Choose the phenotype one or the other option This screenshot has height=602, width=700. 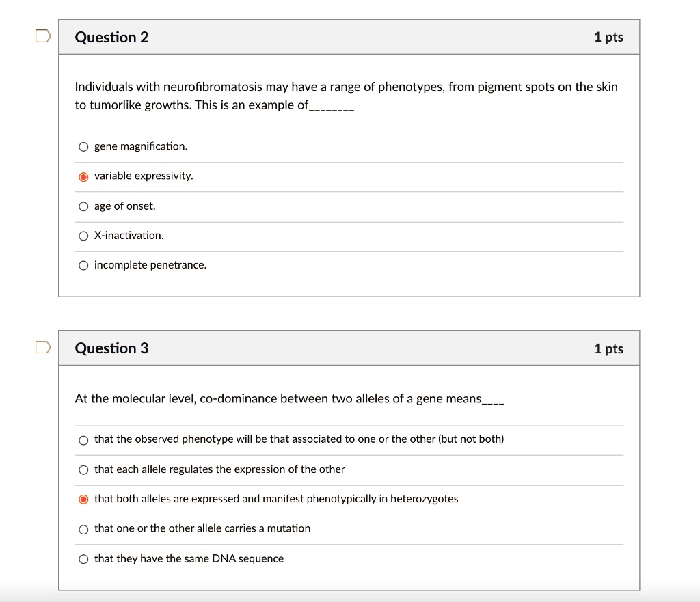(x=83, y=440)
